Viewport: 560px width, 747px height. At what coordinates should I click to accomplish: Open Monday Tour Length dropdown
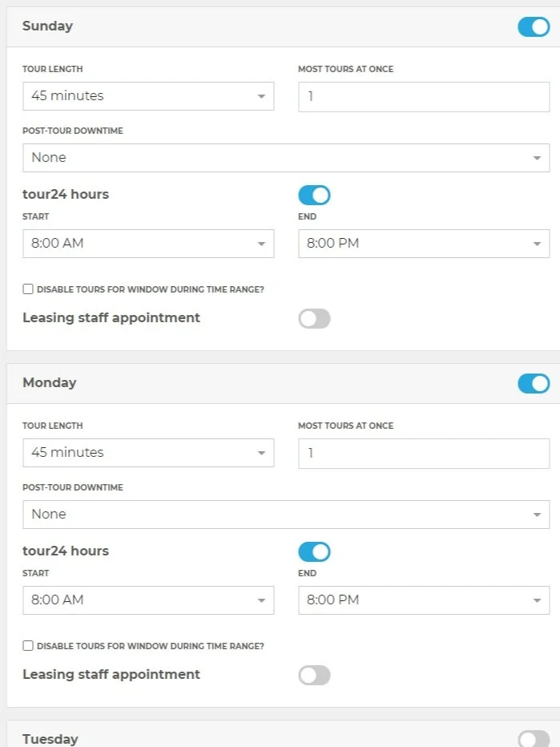pyautogui.click(x=148, y=453)
